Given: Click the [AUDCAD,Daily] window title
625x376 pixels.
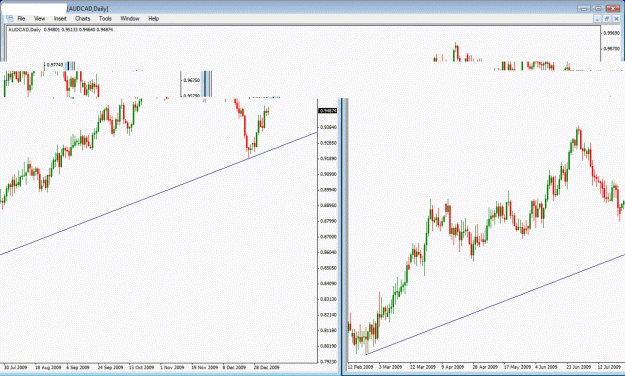Looking at the screenshot, I should [88, 8].
